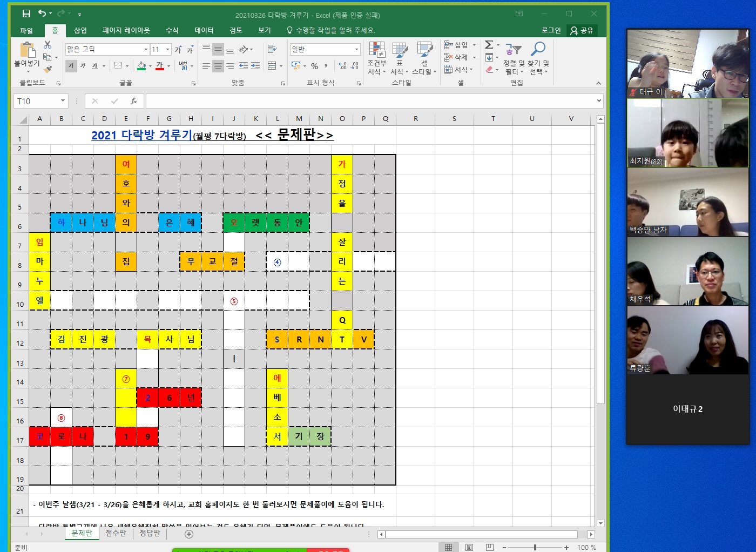
Task: Toggle Underline (밑줄 가) formatting
Action: (x=94, y=66)
